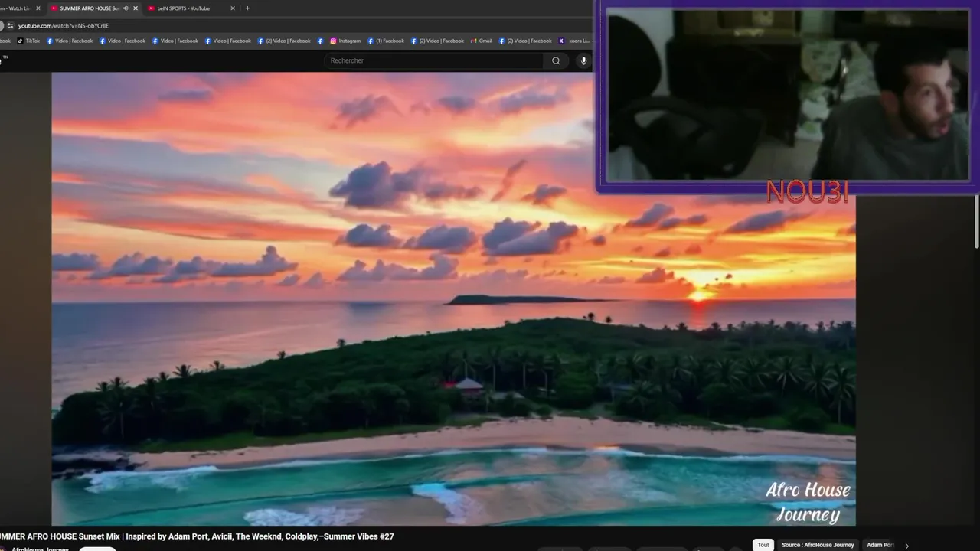
Task: Click the sunset video player to pause
Action: coord(453,298)
